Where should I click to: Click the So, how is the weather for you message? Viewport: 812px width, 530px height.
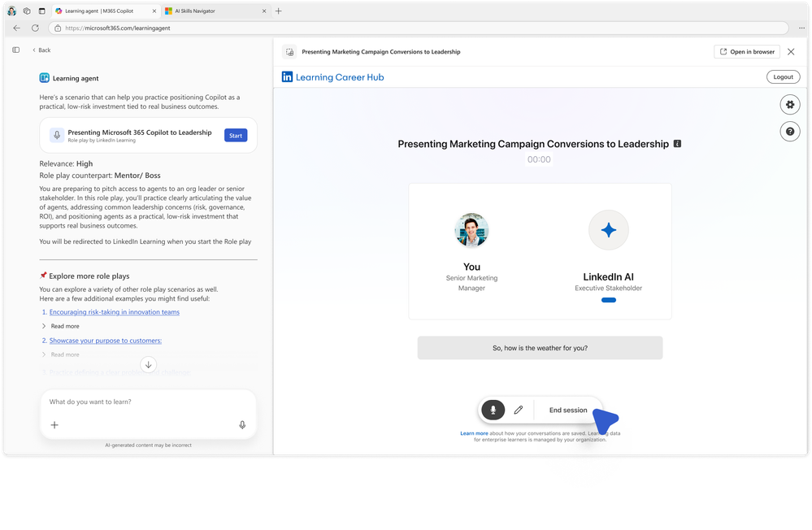(541, 348)
